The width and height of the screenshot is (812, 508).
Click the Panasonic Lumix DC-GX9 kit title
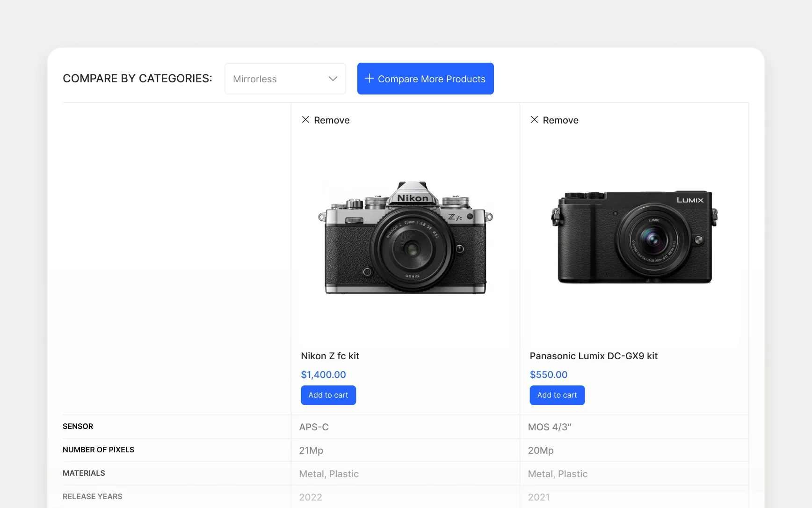click(x=594, y=356)
